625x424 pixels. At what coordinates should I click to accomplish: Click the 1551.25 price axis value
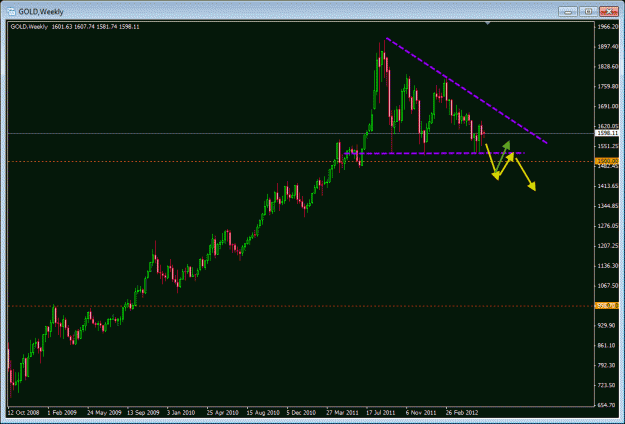pos(608,146)
